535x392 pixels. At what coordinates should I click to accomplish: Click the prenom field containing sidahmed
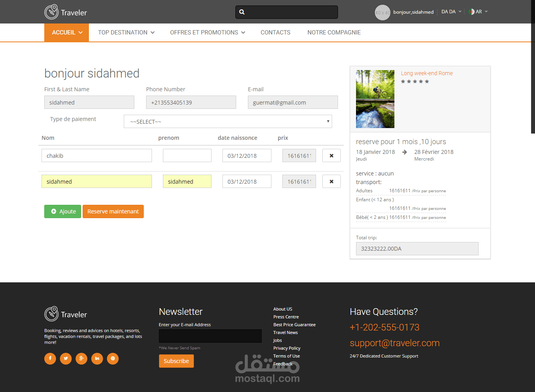(187, 181)
